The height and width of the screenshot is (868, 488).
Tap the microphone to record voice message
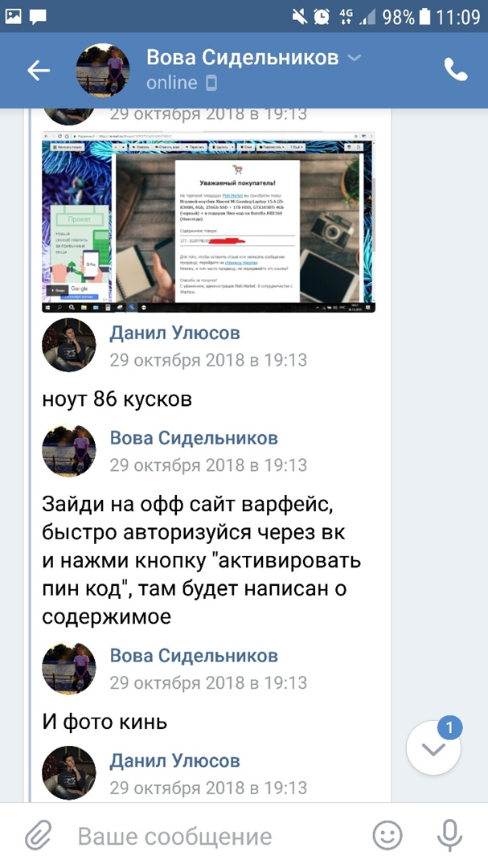[449, 835]
